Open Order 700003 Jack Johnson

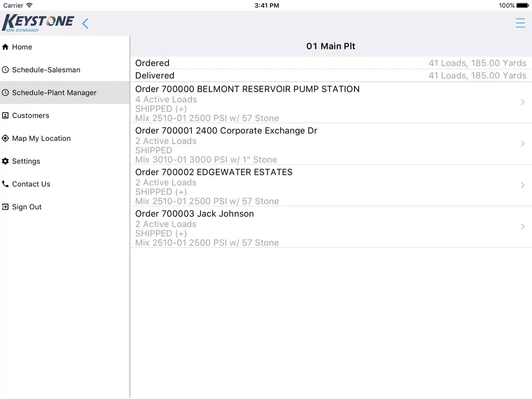[331, 227]
